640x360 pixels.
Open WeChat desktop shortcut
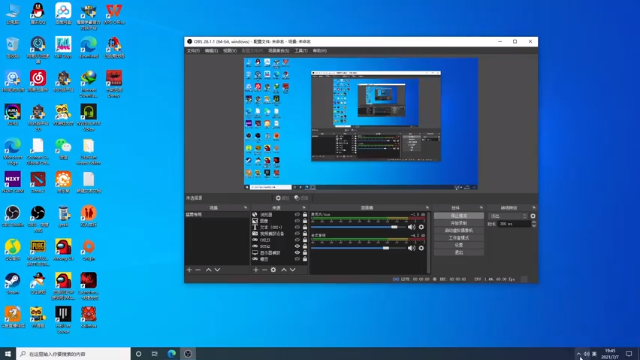[x=63, y=149]
